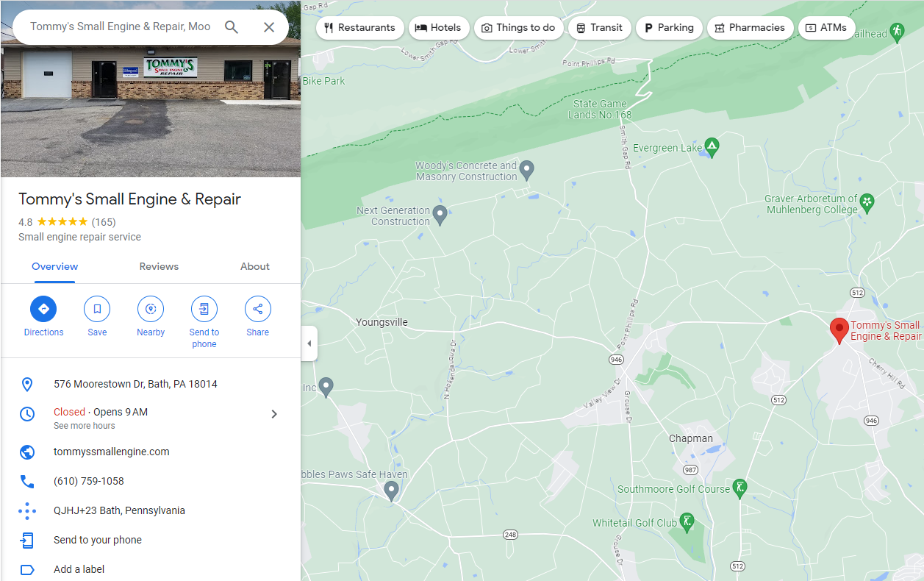Click the route 248 shield
924x581 pixels.
coord(511,534)
